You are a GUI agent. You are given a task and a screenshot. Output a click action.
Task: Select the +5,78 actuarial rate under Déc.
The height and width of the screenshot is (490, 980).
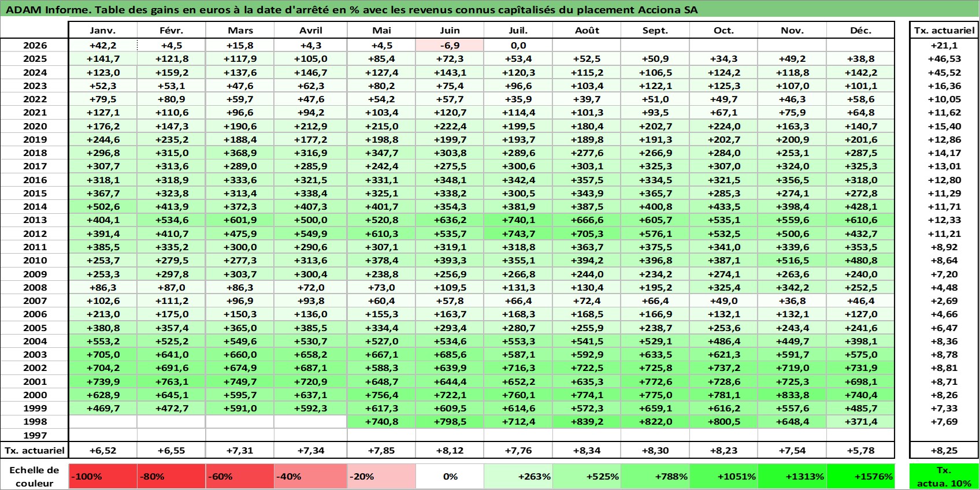(860, 450)
